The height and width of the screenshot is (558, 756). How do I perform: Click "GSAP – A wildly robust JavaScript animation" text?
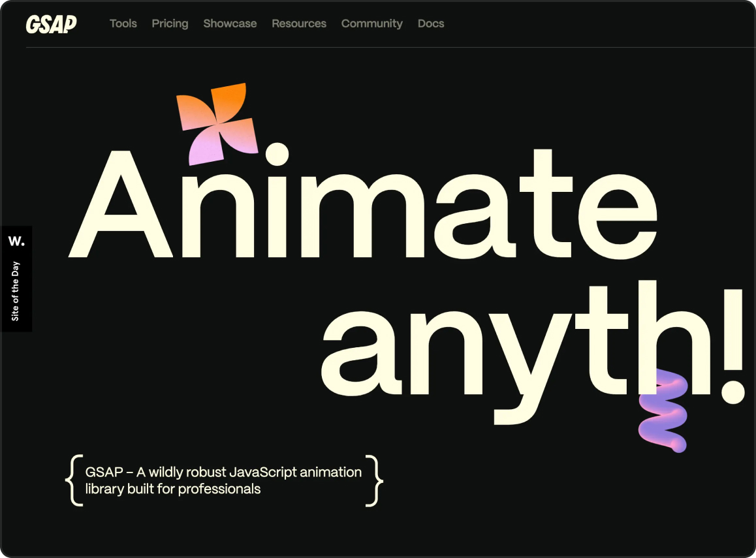coord(223,472)
